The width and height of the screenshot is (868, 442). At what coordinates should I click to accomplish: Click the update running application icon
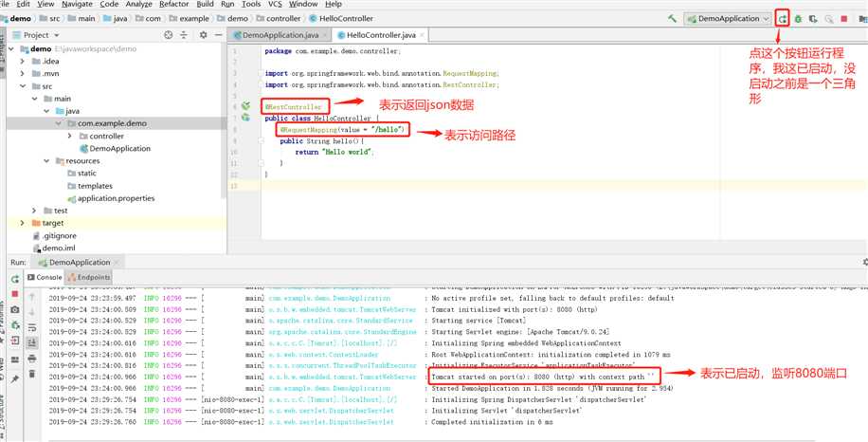click(15, 324)
